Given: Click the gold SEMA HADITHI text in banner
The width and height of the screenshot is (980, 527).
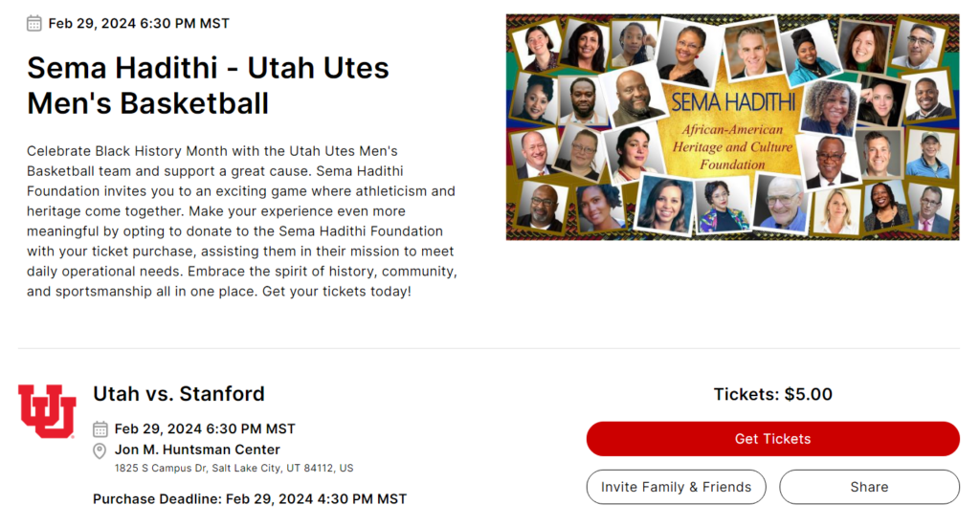Looking at the screenshot, I should coord(733,103).
